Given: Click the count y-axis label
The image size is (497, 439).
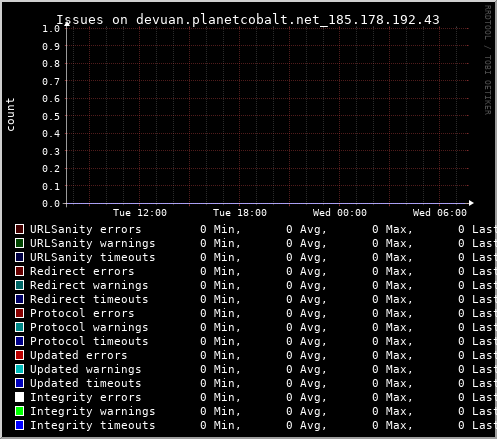Looking at the screenshot, I should [10, 115].
